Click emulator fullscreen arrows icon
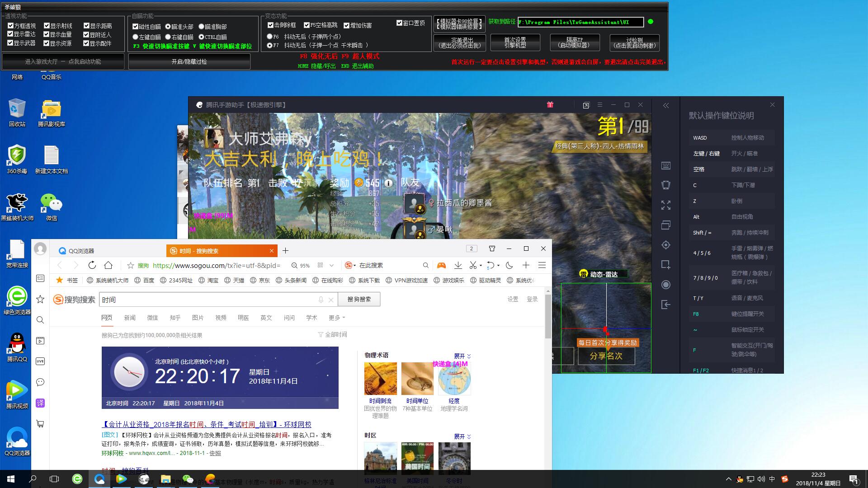Viewport: 868px width, 488px height. coord(666,206)
